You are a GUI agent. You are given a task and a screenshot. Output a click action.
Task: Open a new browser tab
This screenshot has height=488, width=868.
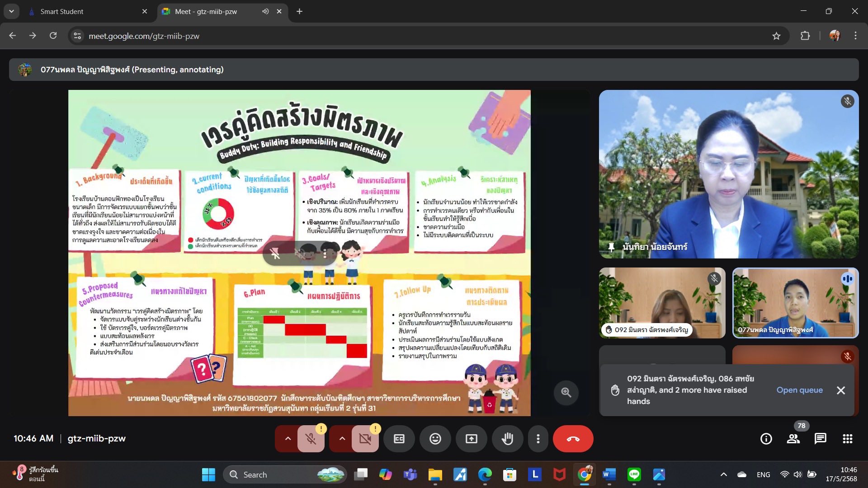click(x=299, y=12)
